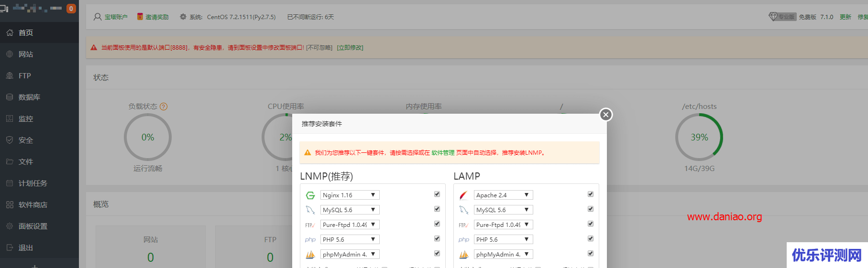Click the monitor chart icon beside 监控
868x268 pixels.
pyautogui.click(x=10, y=118)
